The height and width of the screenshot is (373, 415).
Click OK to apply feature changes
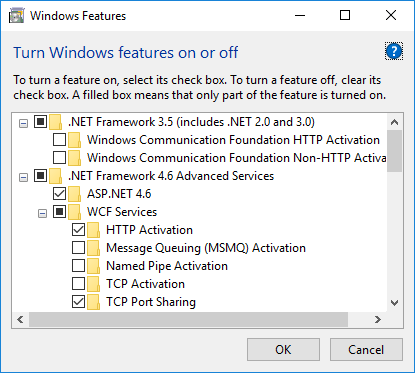coord(283,350)
